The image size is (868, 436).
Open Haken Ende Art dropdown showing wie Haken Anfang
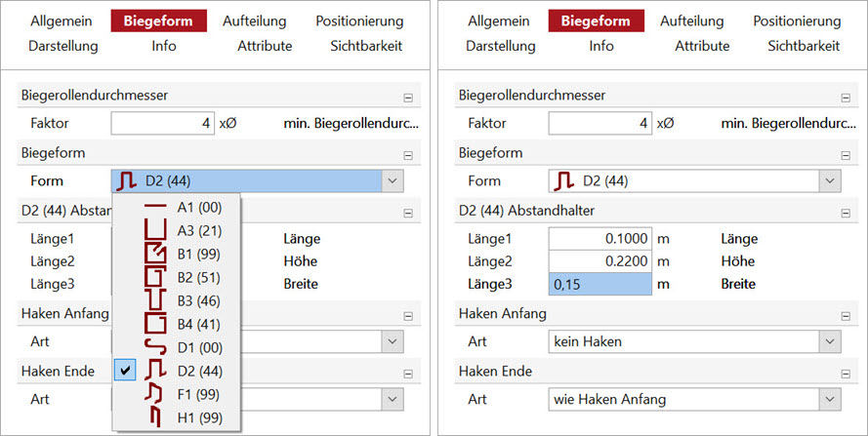click(x=694, y=399)
